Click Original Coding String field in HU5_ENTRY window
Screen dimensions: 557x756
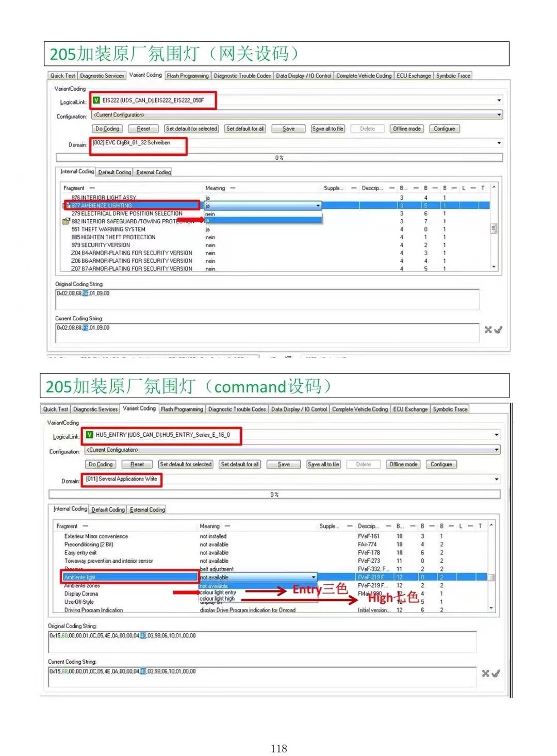click(x=262, y=642)
